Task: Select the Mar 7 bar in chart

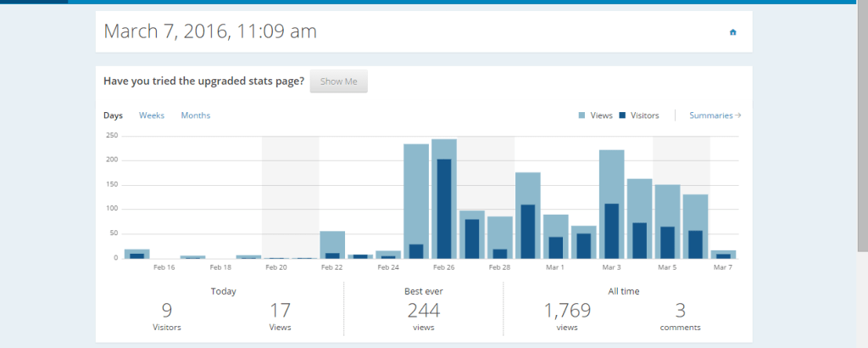Action: 723,254
